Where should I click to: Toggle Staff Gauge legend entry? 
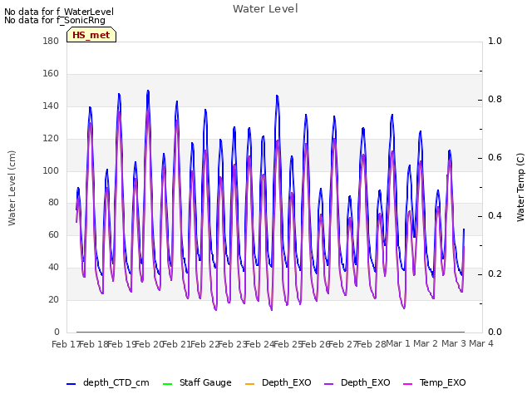pyautogui.click(x=197, y=382)
